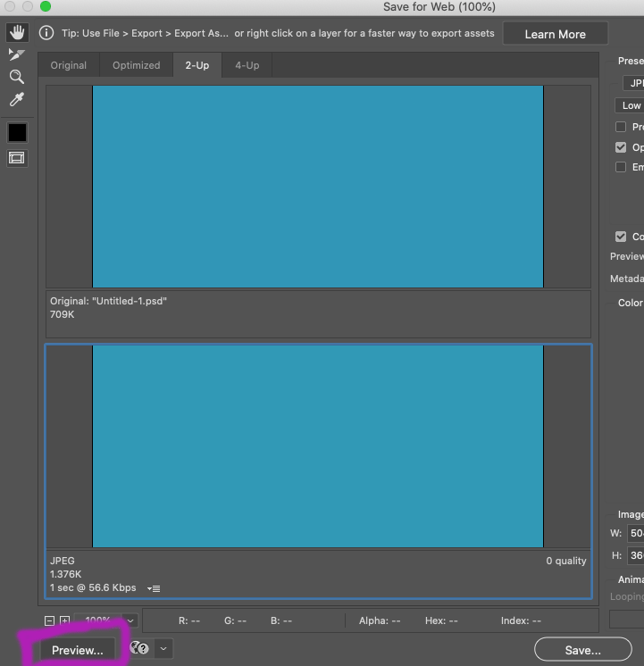The width and height of the screenshot is (644, 666).
Task: Select the Slice Select tool
Action: pyautogui.click(x=17, y=54)
